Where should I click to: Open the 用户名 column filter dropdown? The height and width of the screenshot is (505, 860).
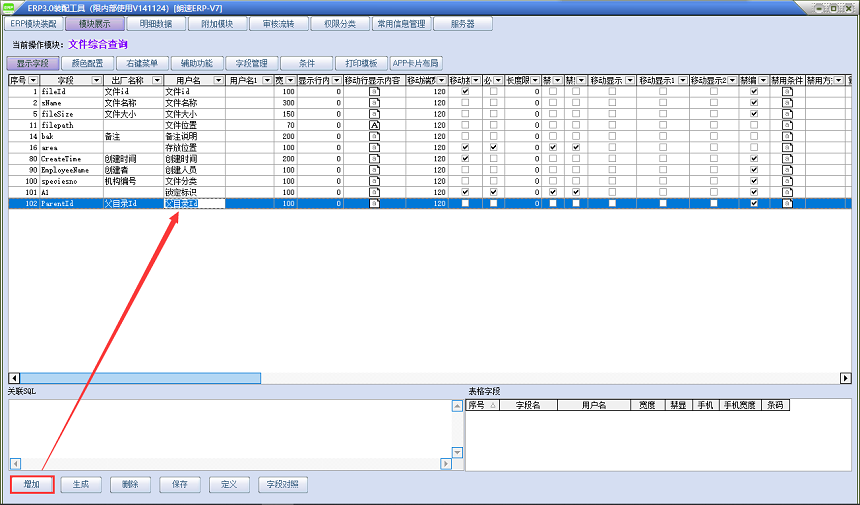219,80
